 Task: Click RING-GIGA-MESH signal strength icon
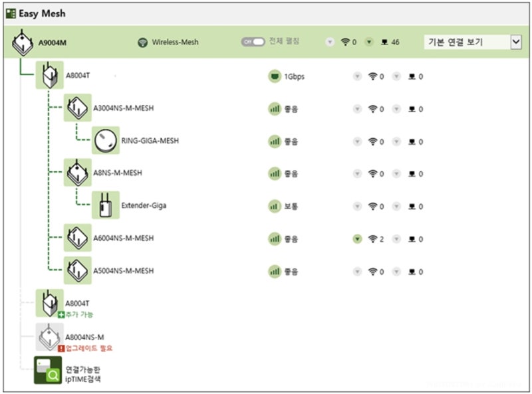275,142
